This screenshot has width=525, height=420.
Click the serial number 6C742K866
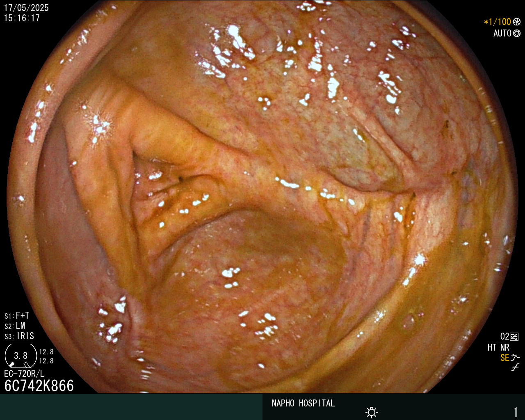point(39,386)
